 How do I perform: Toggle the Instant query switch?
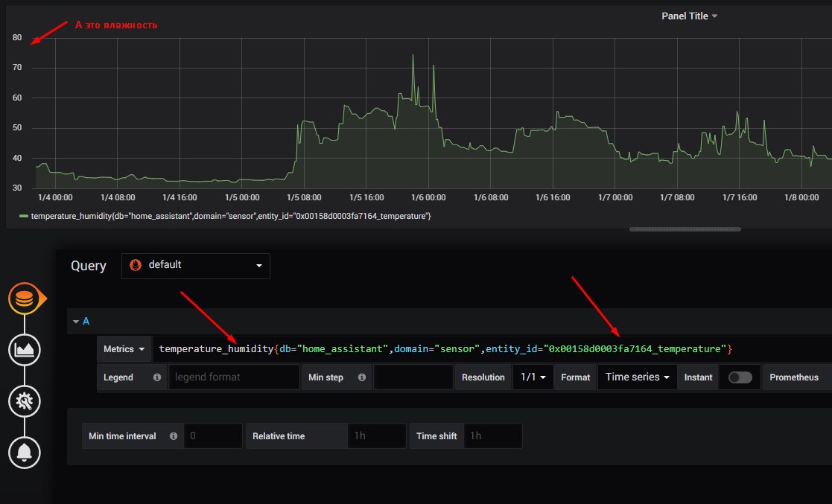(x=740, y=377)
